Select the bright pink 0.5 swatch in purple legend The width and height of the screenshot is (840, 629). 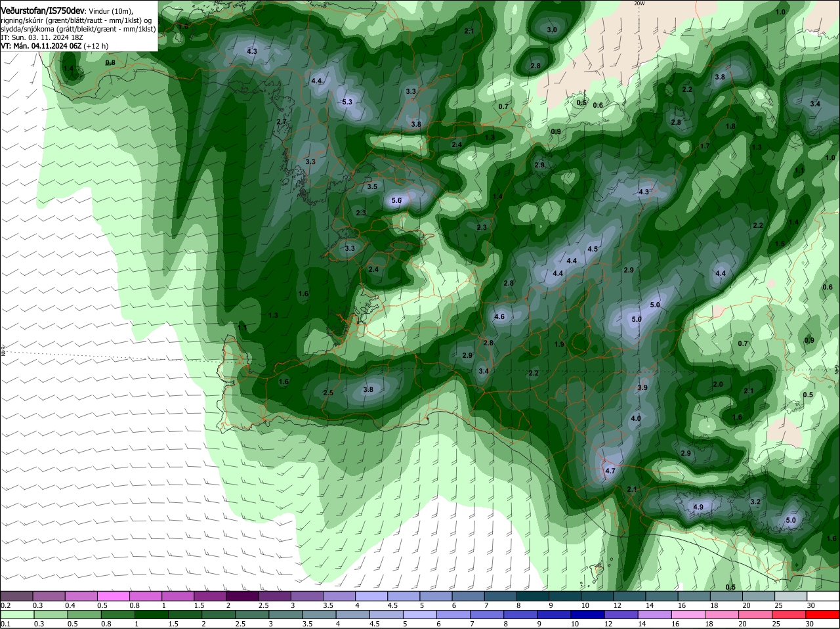(113, 596)
